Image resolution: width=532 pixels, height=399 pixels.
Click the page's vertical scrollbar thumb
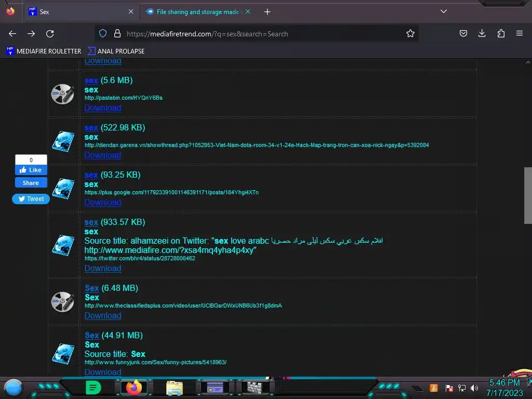click(x=528, y=195)
